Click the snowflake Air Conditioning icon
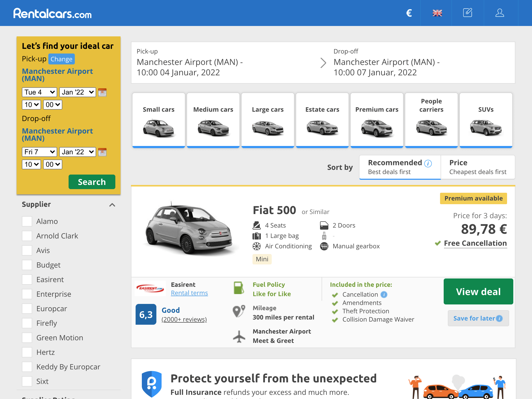Viewport: 532px width, 399px height. (x=257, y=246)
